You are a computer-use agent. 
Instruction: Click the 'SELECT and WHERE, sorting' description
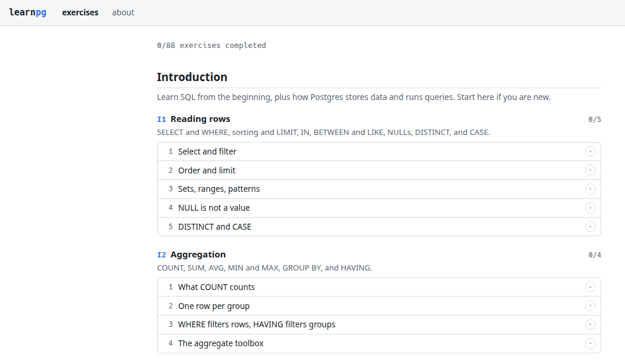point(323,132)
